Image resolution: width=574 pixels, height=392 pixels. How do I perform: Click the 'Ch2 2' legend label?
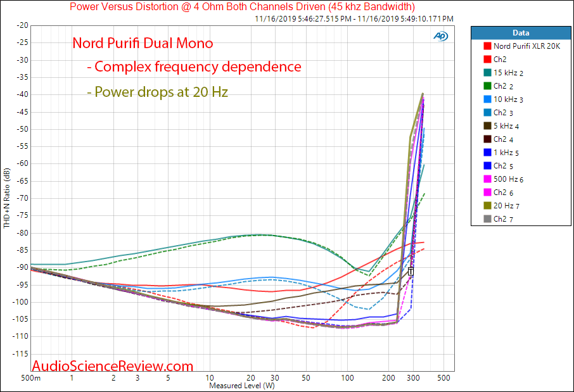coord(503,86)
